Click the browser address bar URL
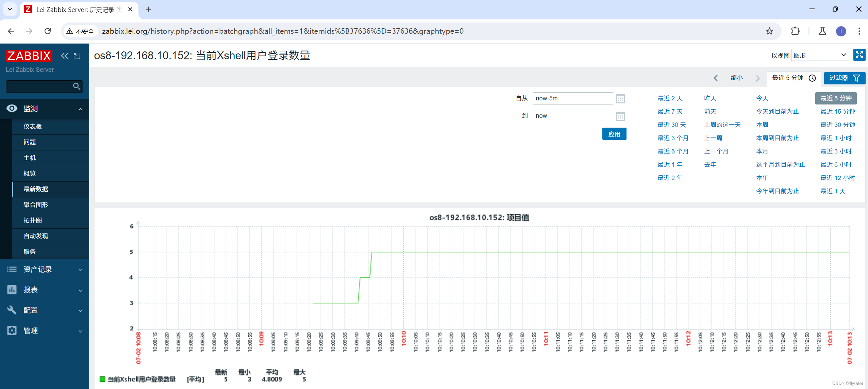Image resolution: width=868 pixels, height=389 pixels. pyautogui.click(x=283, y=31)
